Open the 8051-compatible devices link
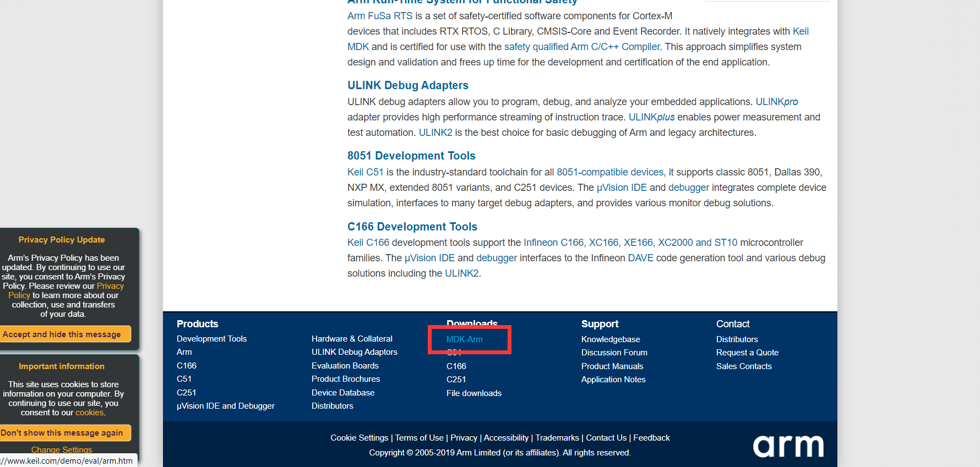 pos(610,172)
